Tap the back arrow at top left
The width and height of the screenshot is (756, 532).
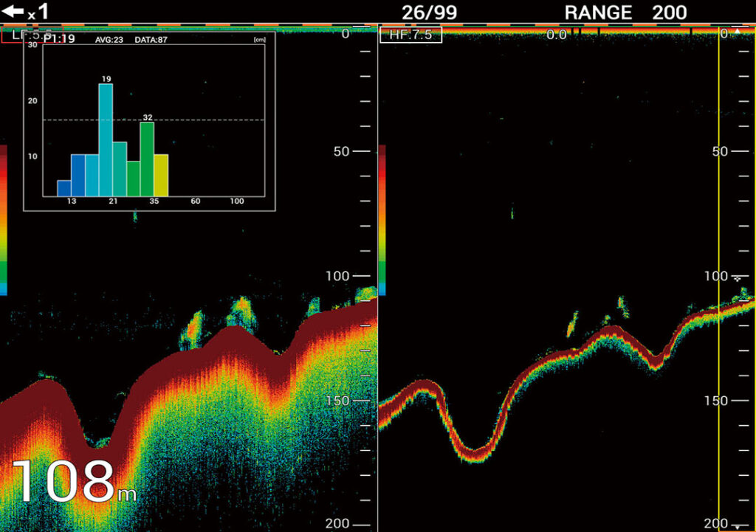[13, 11]
